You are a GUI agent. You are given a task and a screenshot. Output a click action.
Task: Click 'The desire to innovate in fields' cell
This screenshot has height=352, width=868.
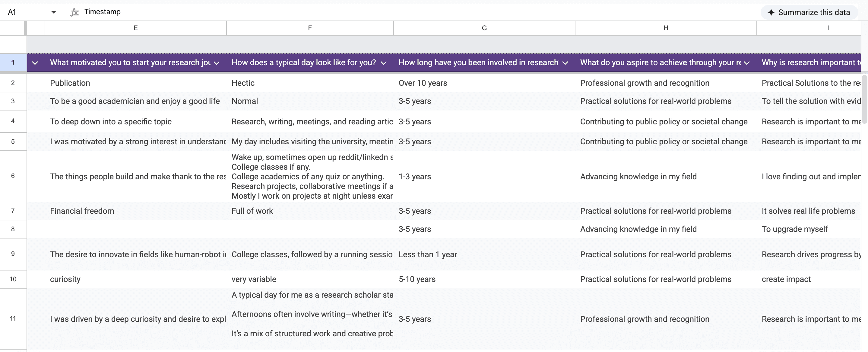135,254
